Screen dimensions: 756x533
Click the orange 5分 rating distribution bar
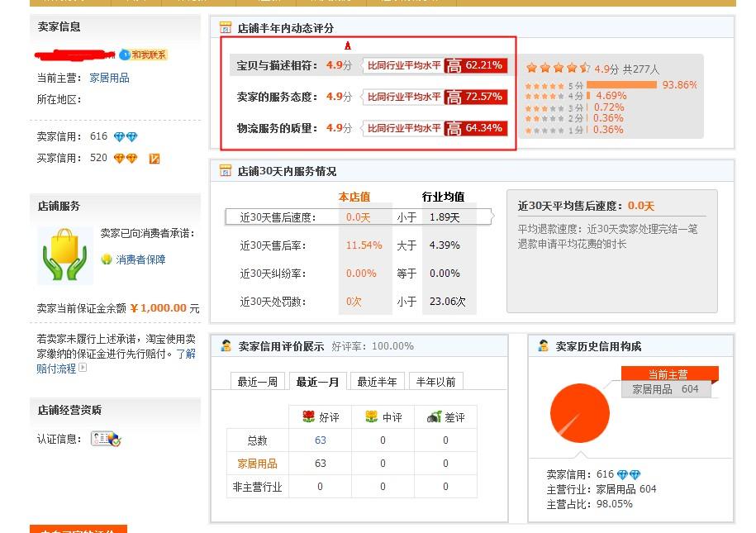[x=622, y=85]
